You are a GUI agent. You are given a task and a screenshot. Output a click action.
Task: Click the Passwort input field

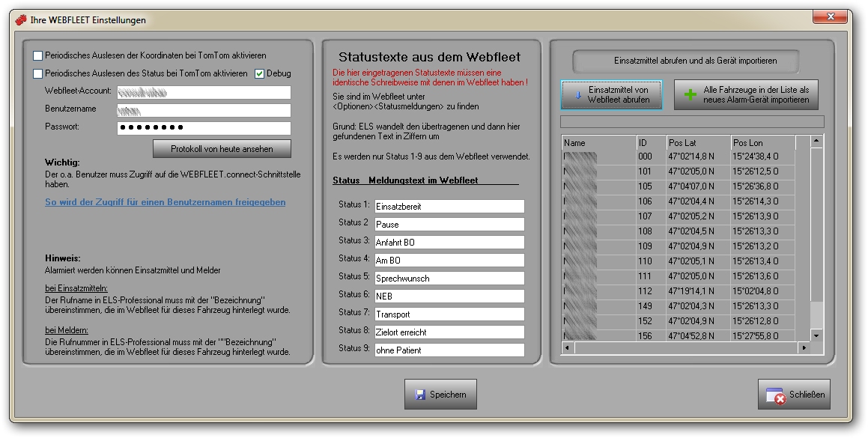tap(204, 128)
